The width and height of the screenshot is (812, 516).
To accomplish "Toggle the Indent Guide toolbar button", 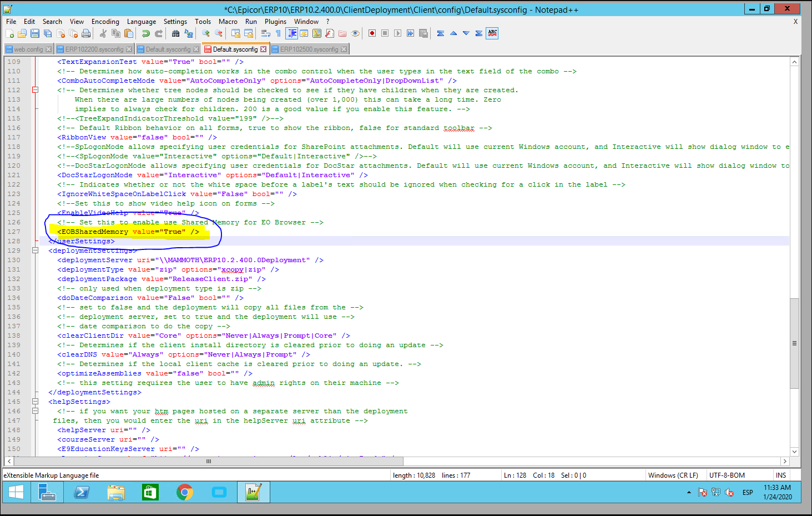I will (x=292, y=33).
